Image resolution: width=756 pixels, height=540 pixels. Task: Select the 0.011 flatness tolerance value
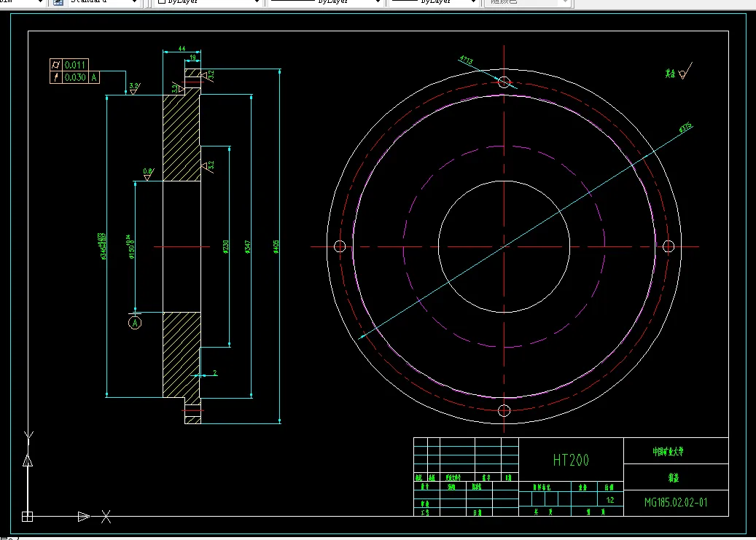coord(75,65)
